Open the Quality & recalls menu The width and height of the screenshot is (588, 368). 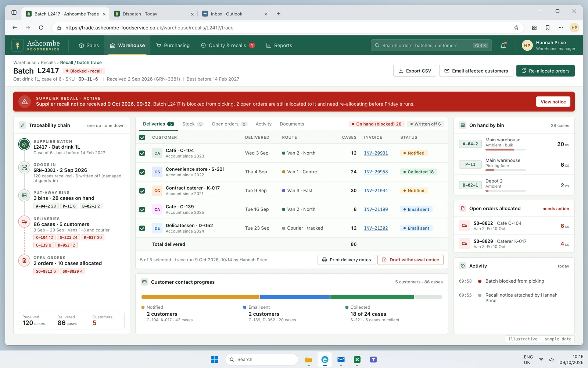228,46
